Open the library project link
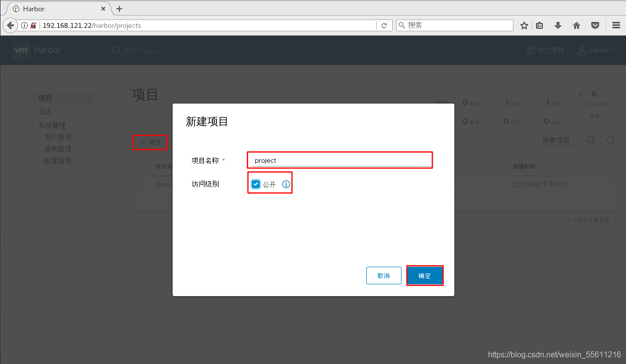This screenshot has height=364, width=626. pyautogui.click(x=164, y=185)
